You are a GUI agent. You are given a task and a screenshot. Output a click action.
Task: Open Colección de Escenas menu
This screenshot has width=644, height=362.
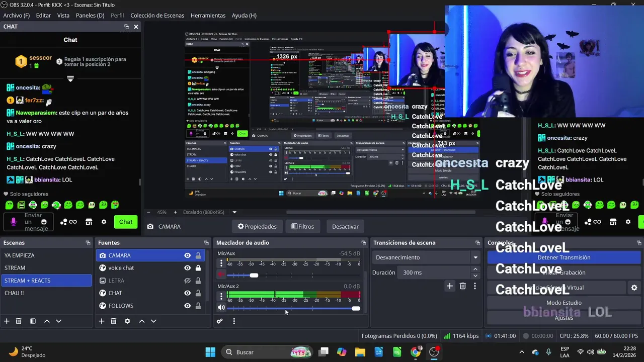click(x=157, y=16)
